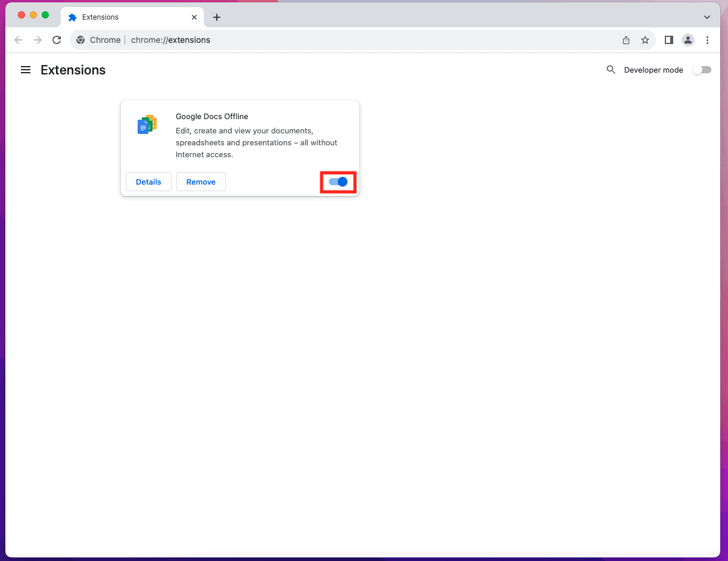This screenshot has height=561, width=728.
Task: Select the Extensions browser tab
Action: 133,17
